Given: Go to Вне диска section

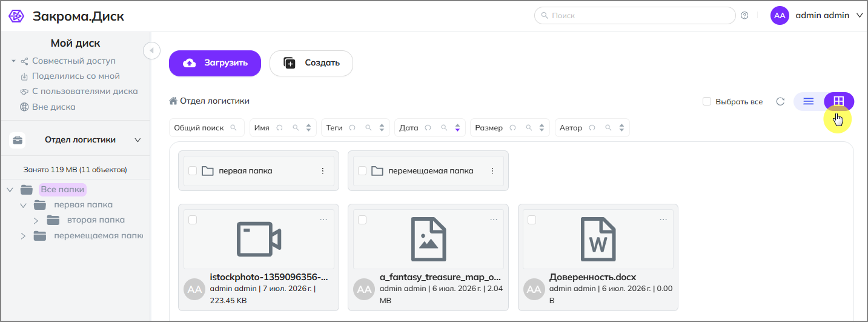Looking at the screenshot, I should [54, 107].
